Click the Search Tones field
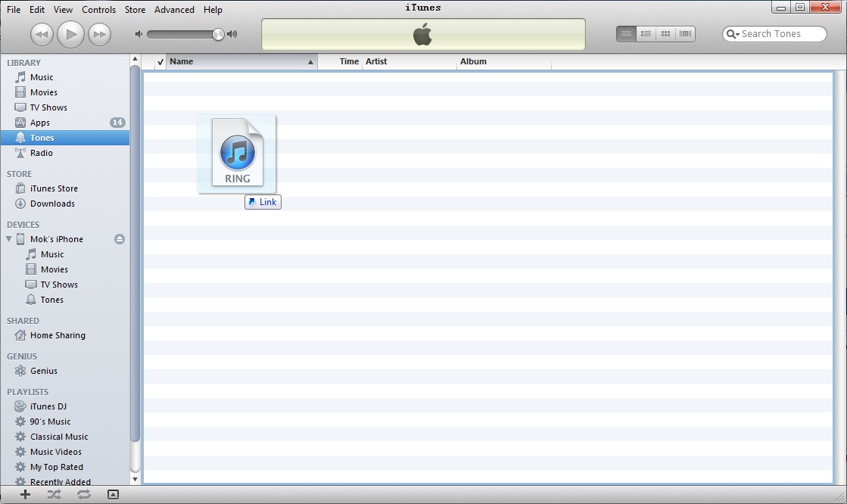Image resolution: width=847 pixels, height=504 pixels. (774, 33)
